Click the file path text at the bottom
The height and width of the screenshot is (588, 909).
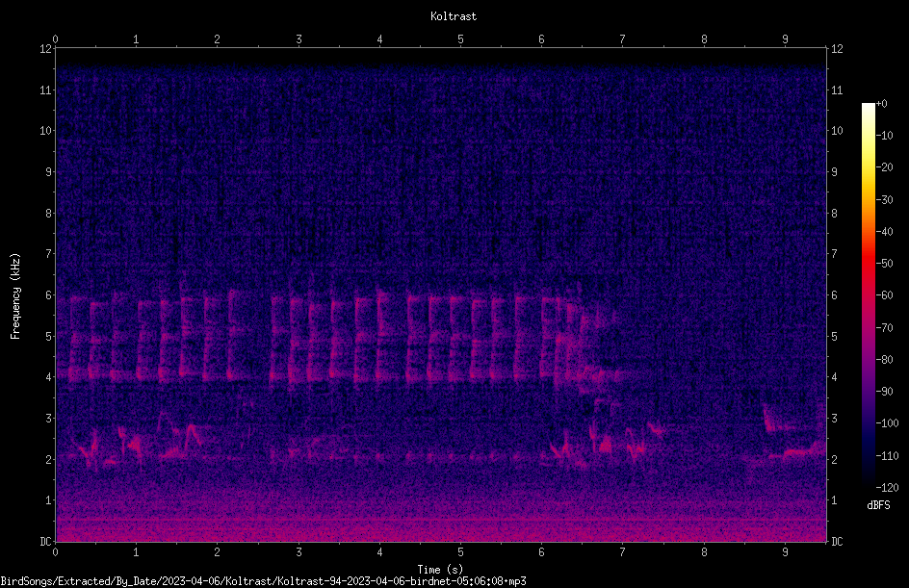pyautogui.click(x=263, y=581)
